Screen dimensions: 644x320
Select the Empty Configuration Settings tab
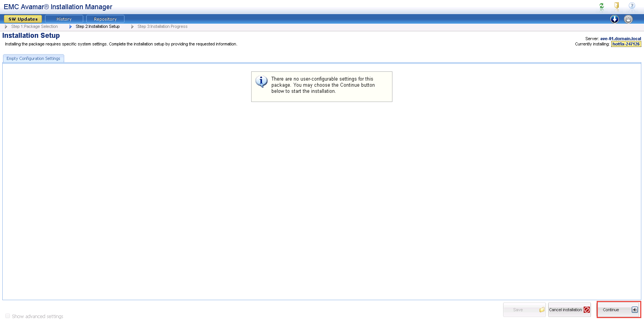(33, 58)
